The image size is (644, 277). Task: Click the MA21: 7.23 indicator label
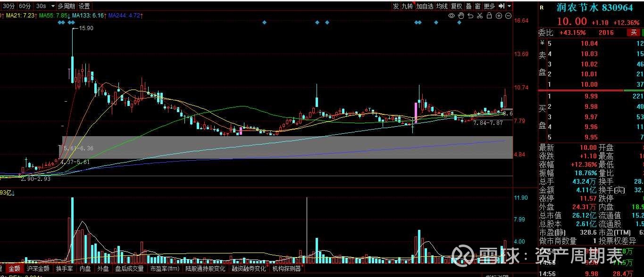tap(20, 16)
